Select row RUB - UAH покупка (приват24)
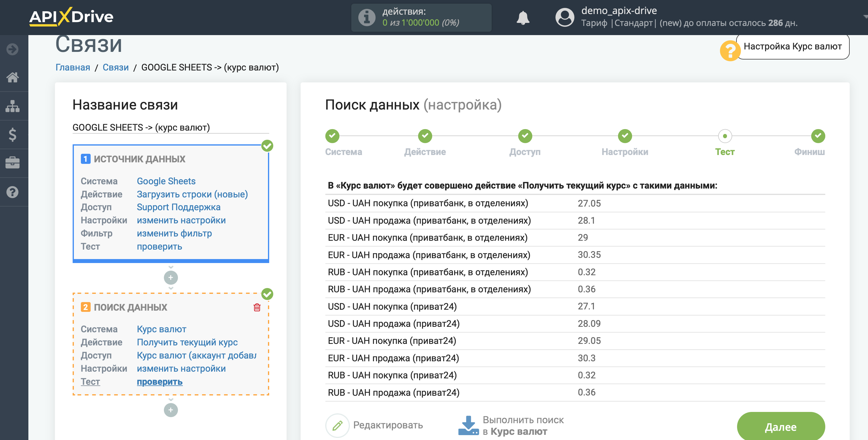Screen dimensions: 868x440 [575, 375]
